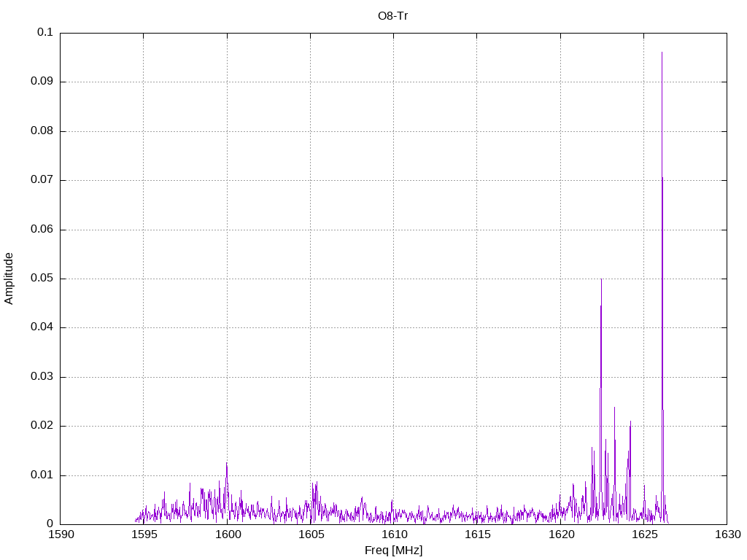This screenshot has height=560, width=747.
Task: Select the 0.07 y-axis tick label
Action: pos(42,180)
